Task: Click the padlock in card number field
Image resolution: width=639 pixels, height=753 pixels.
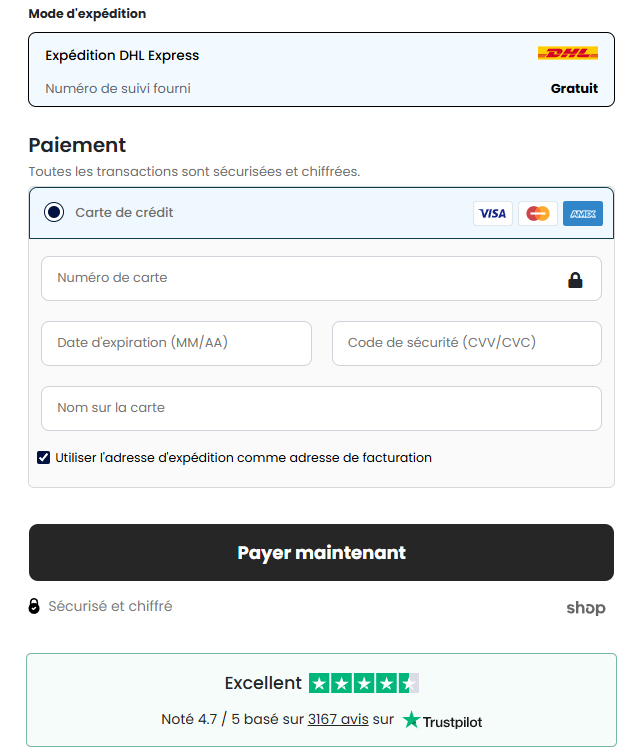Action: click(x=575, y=280)
